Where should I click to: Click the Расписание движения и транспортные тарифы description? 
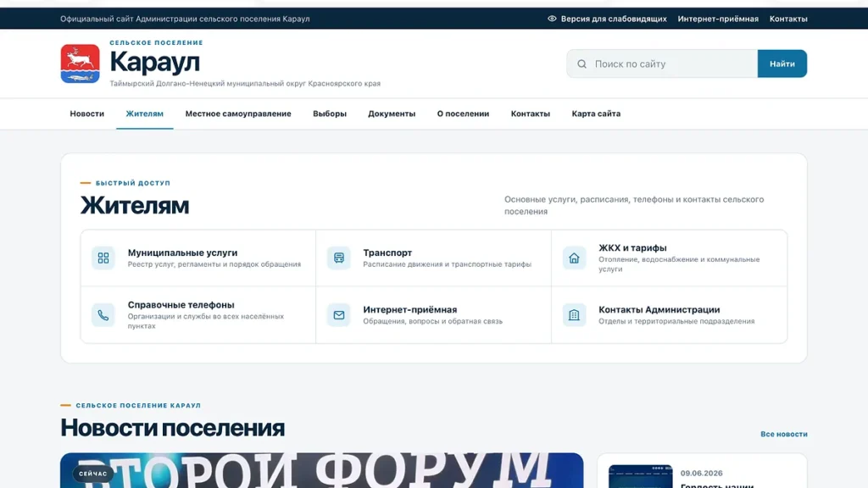448,264
